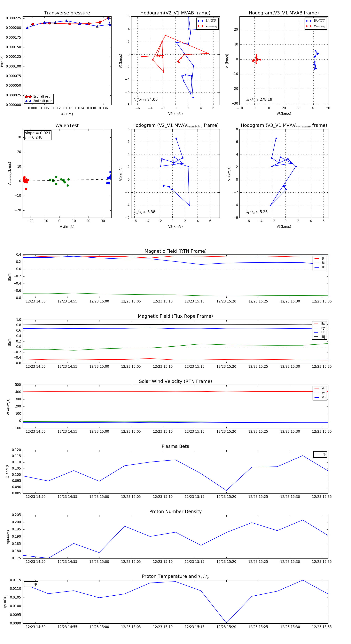Select the 'r = 0.248' annotation
This screenshot has width=351, height=644.
(34, 138)
